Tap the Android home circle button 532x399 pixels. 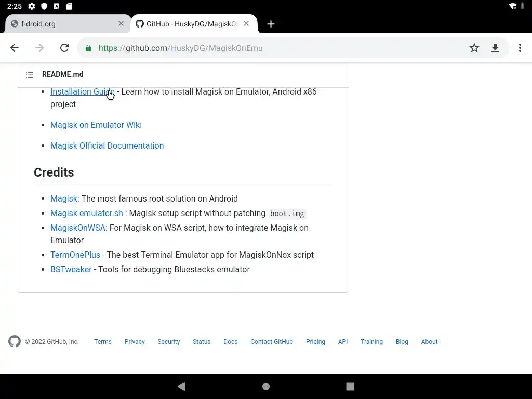pos(266,387)
